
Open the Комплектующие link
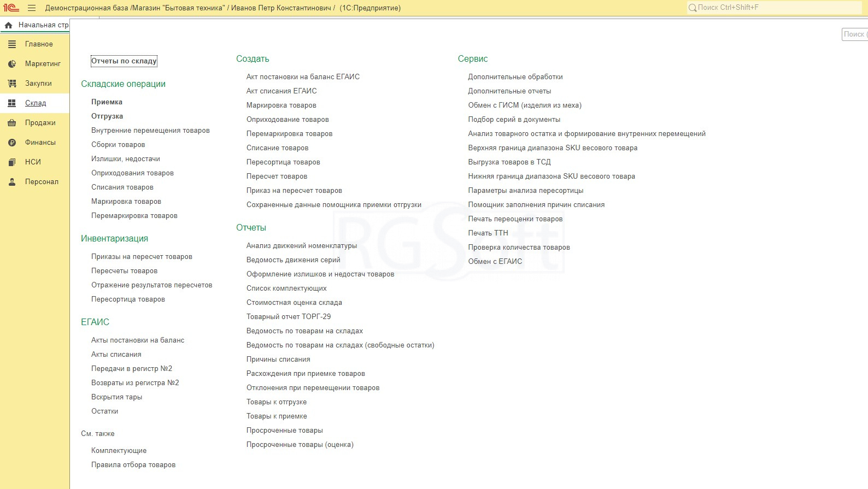tap(119, 451)
